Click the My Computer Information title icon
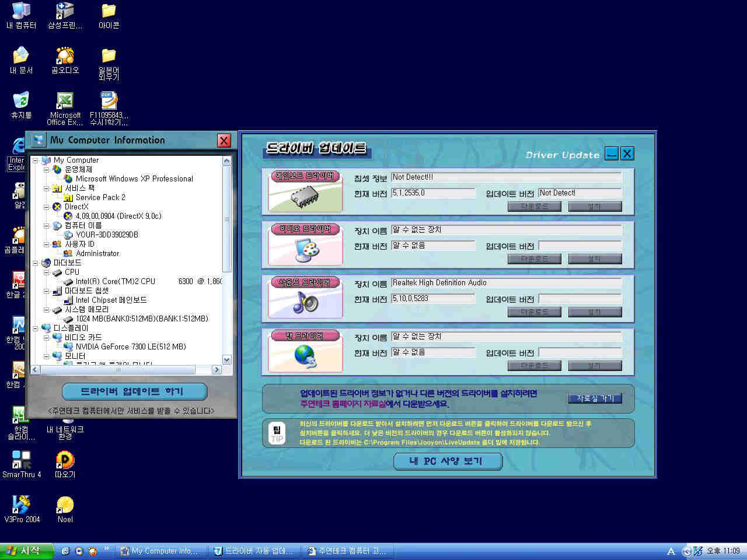Viewport: 747px width, 560px height. [39, 140]
